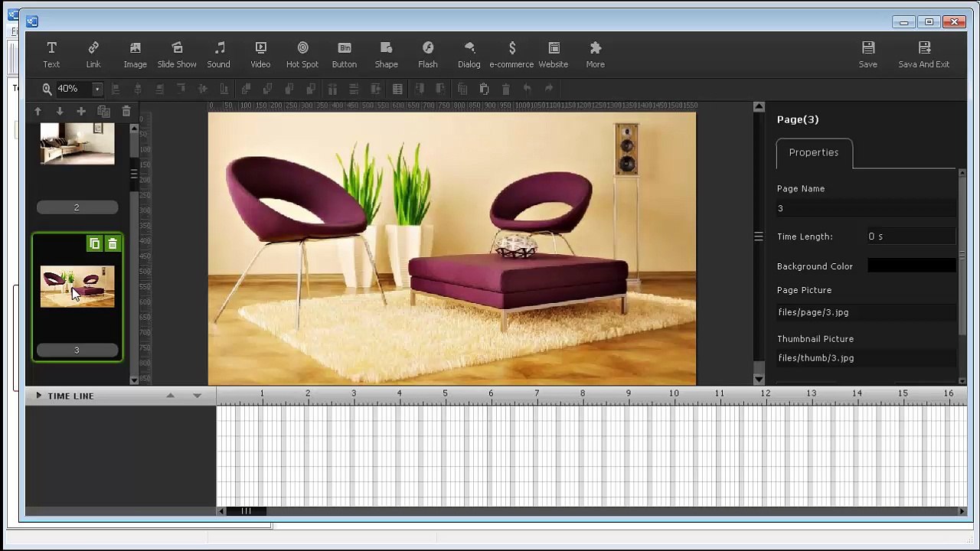Viewport: 980px width, 551px height.
Task: Click timeline scrollbar right arrow
Action: [962, 511]
